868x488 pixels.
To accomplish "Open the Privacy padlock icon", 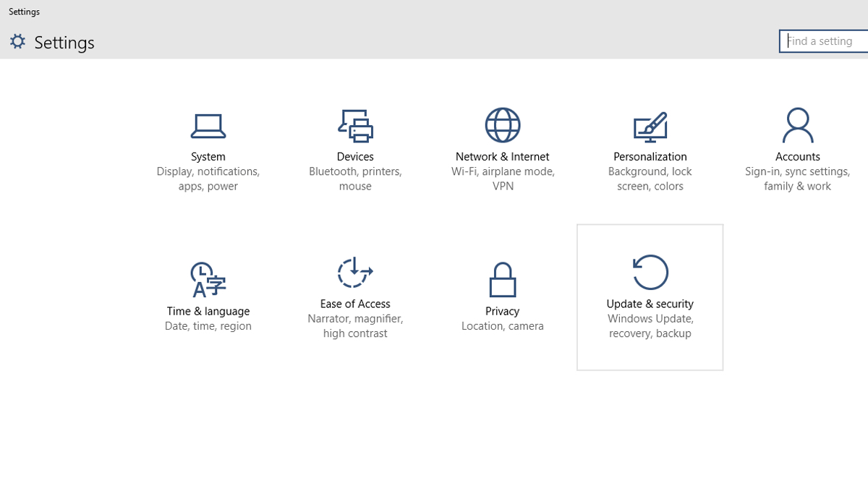I will (x=503, y=280).
